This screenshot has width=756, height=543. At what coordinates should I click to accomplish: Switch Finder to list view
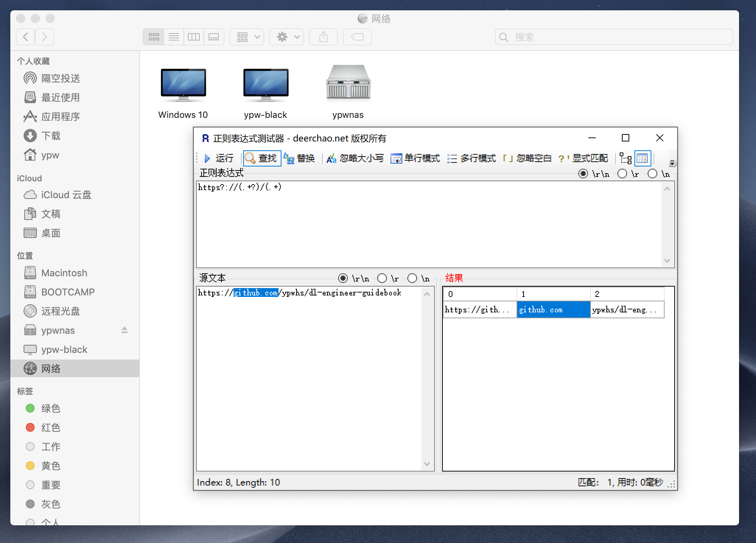click(174, 37)
